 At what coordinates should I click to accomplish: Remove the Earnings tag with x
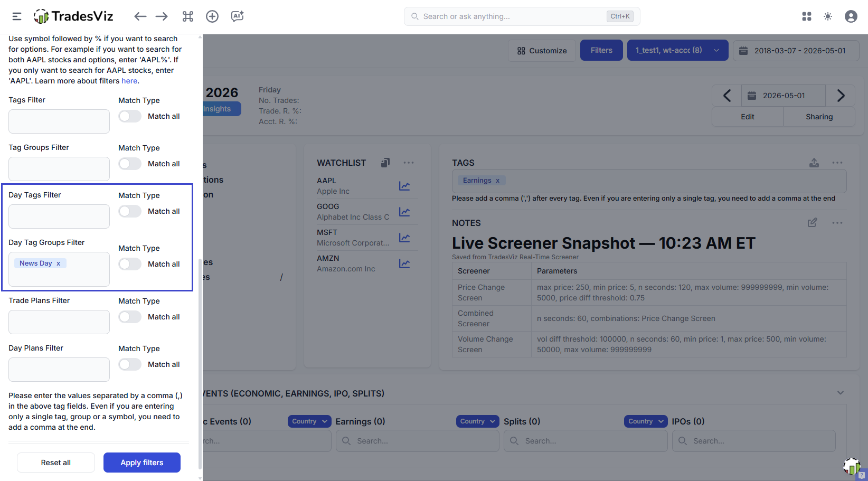[497, 181]
